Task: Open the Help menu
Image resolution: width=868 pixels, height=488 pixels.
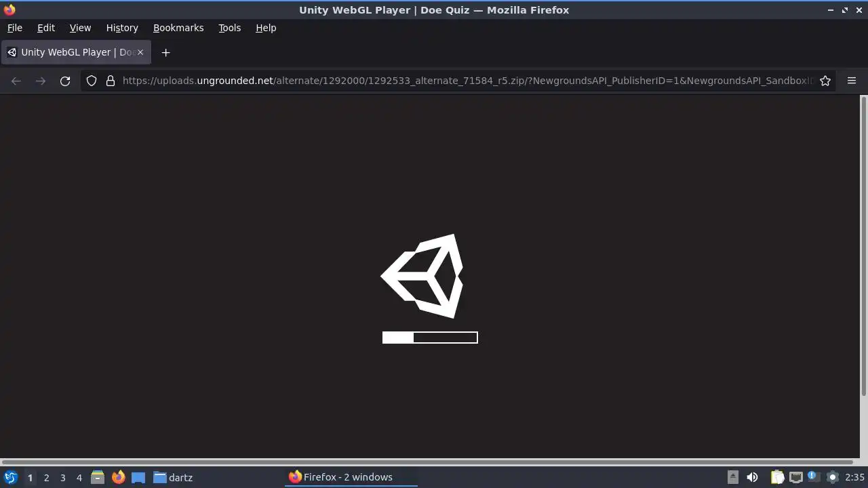Action: tap(266, 28)
